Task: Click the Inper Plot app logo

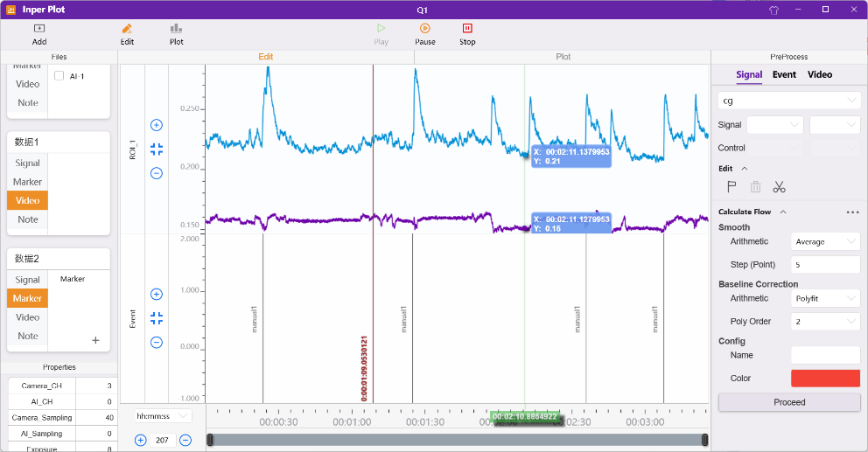Action: (x=10, y=10)
